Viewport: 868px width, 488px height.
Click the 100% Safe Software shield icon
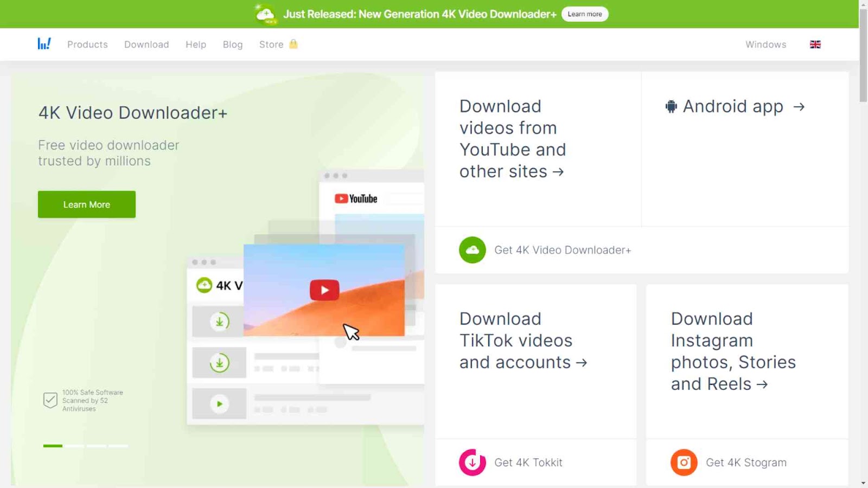coord(50,400)
